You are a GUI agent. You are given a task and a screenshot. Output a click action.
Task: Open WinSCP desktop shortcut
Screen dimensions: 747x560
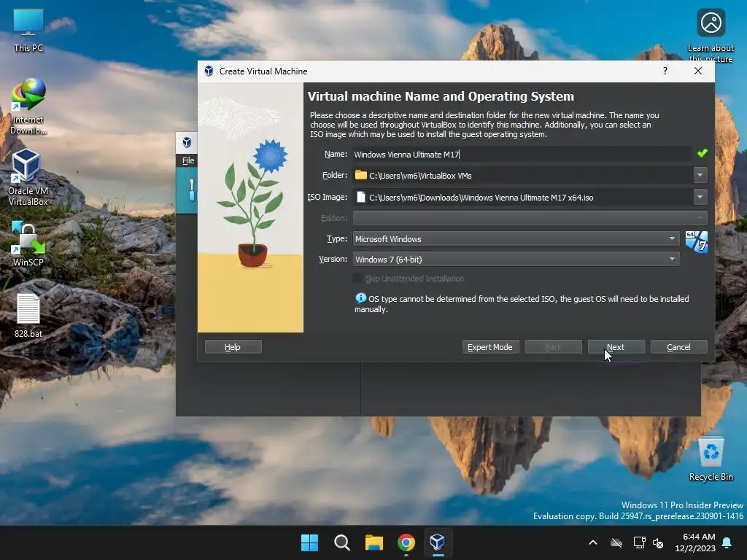point(28,244)
